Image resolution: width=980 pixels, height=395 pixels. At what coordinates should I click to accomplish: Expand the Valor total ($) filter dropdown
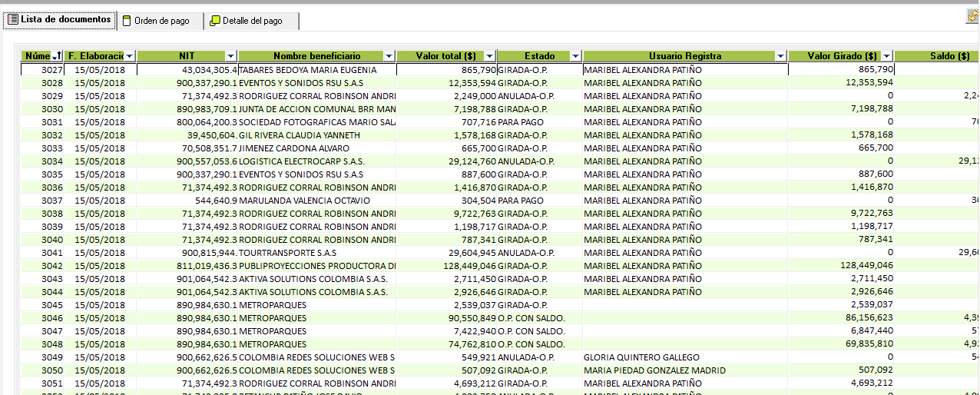pos(490,56)
